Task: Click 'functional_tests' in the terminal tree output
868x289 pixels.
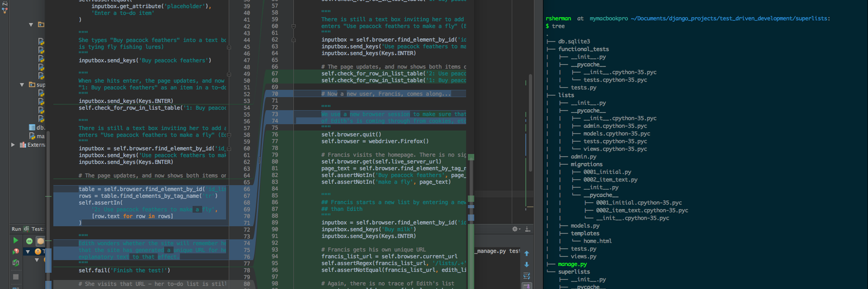Action: click(583, 49)
